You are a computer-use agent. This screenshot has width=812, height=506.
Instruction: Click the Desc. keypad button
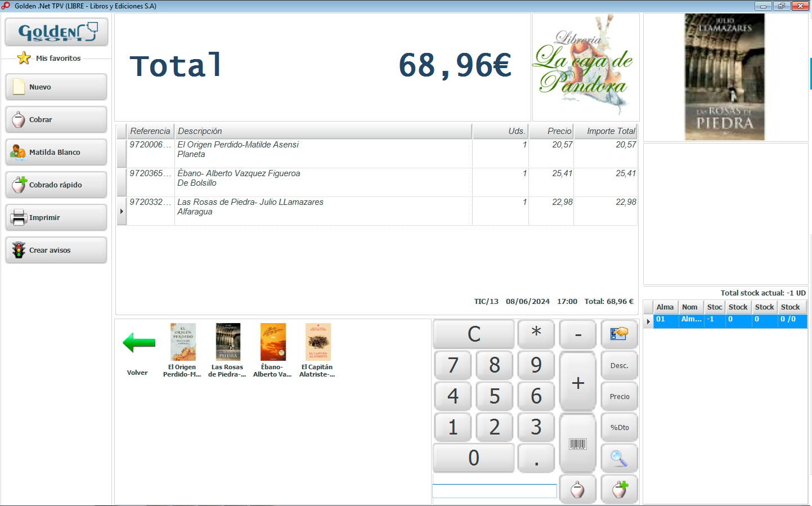[620, 366]
